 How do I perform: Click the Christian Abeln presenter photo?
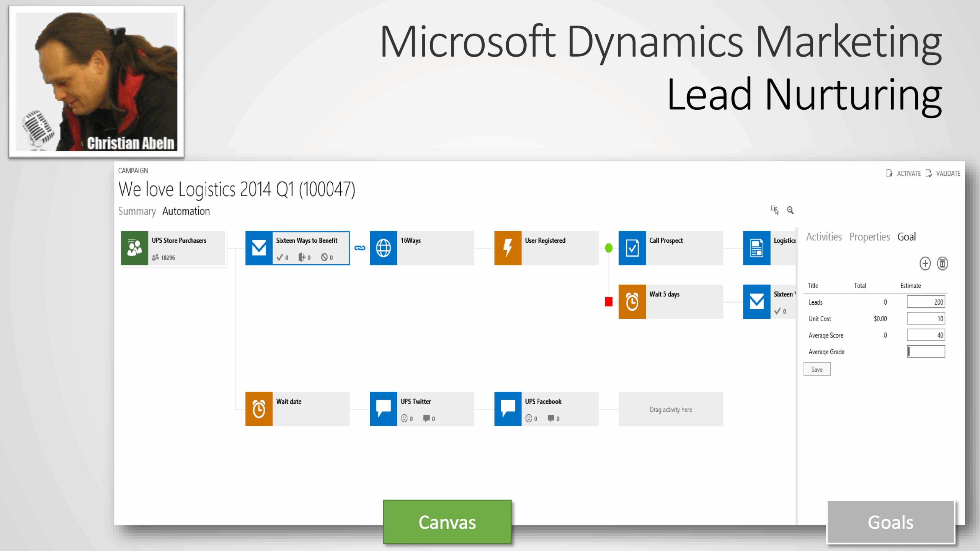point(96,82)
